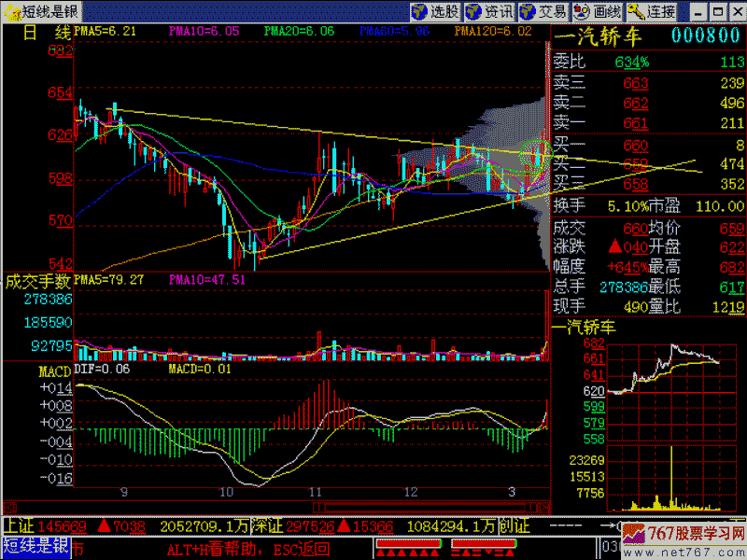This screenshot has height=560, width=747.
Task: Select the 画线 line drawing tool
Action: pyautogui.click(x=598, y=11)
